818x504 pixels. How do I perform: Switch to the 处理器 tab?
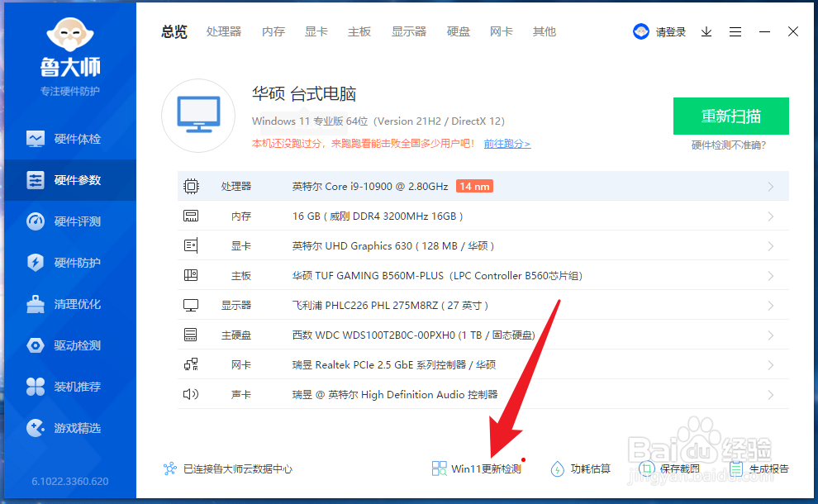[224, 32]
